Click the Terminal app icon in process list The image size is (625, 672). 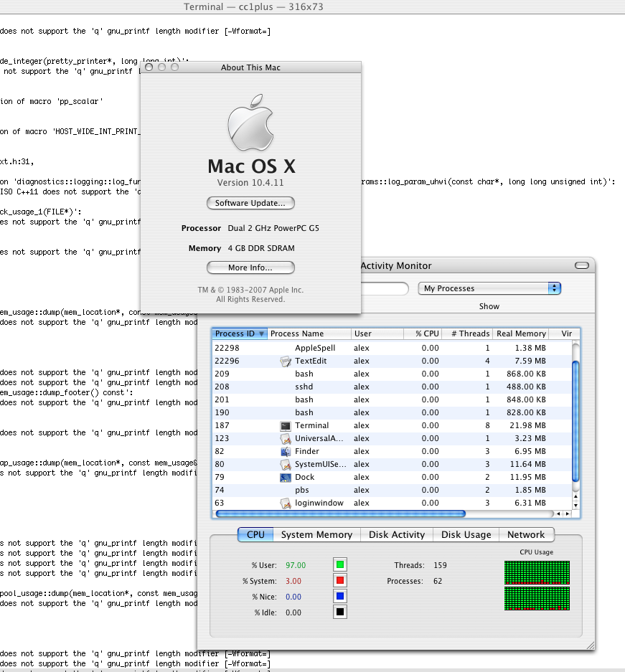[286, 425]
